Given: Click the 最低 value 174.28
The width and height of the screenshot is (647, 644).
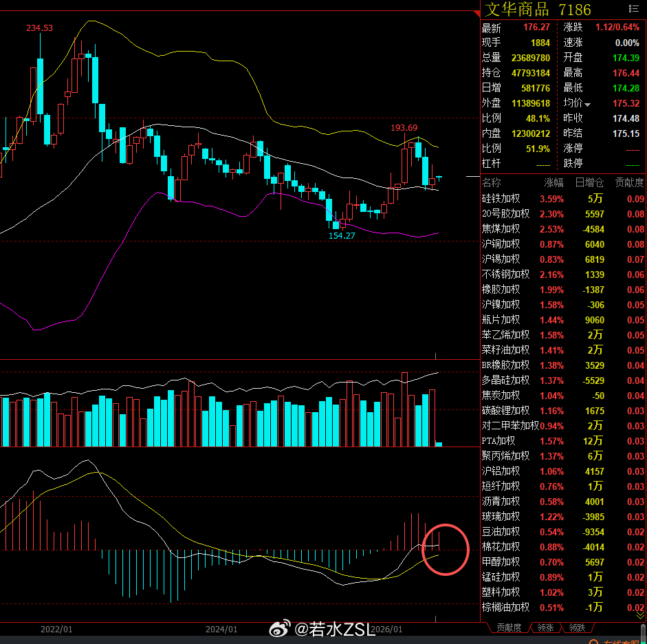Looking at the screenshot, I should [x=626, y=88].
